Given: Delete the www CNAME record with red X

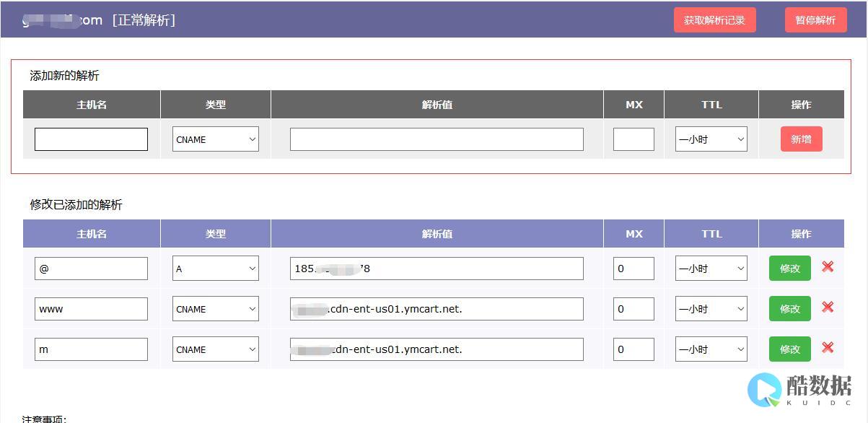Looking at the screenshot, I should 828,307.
